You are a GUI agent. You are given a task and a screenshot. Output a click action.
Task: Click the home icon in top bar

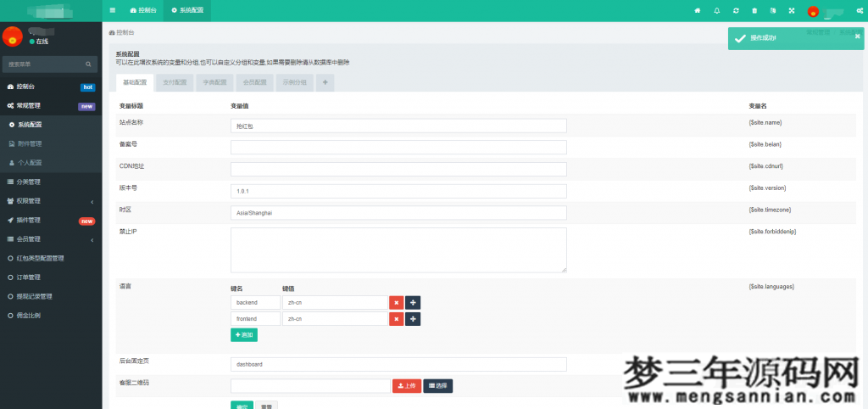[x=698, y=10]
